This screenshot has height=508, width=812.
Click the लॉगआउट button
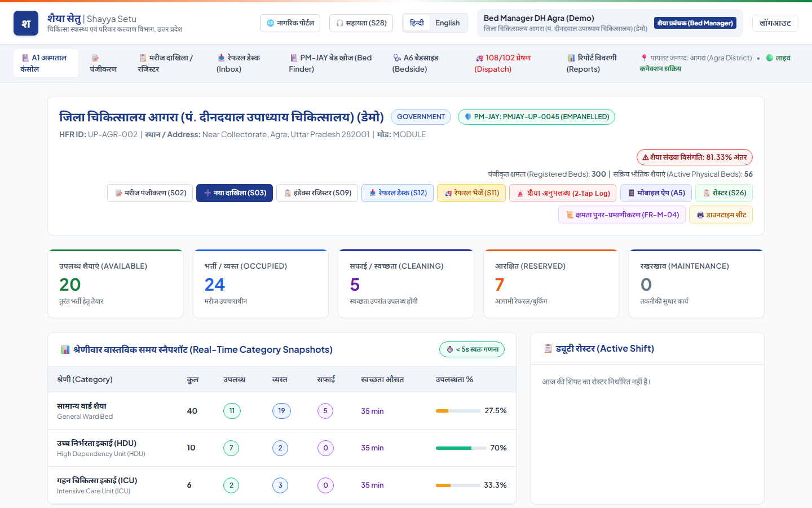point(775,23)
